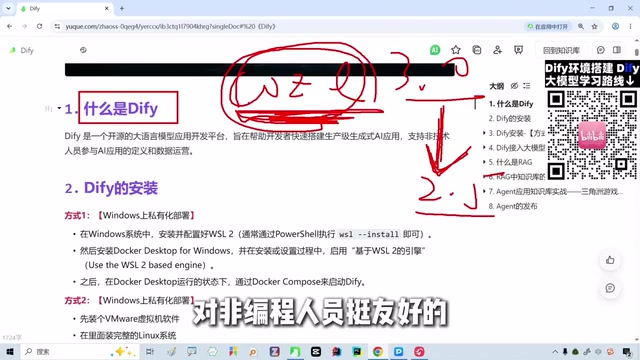Open the comments bubble icon in header
Image resolution: width=640 pixels, height=360 pixels.
(600, 50)
